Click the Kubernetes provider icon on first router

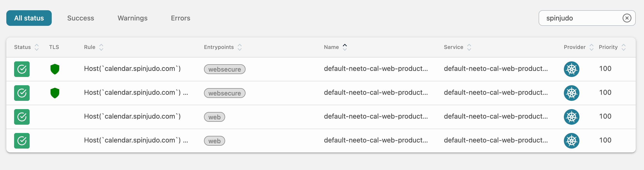(571, 69)
